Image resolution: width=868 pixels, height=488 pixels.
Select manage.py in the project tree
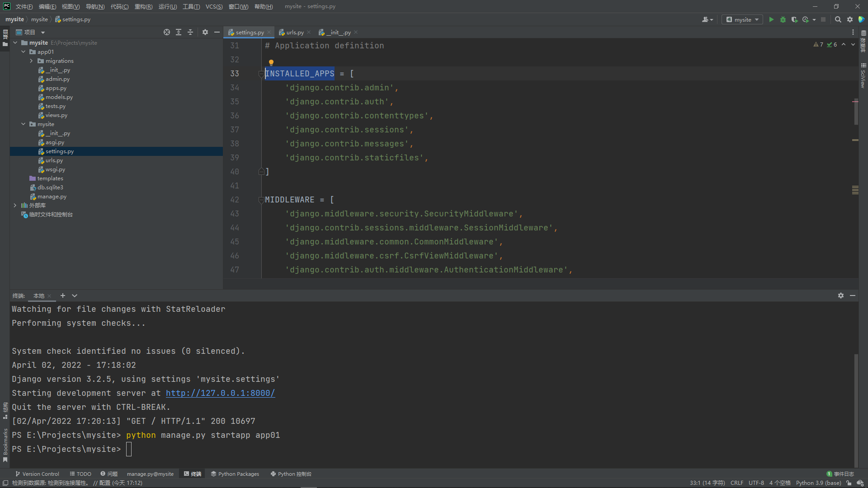pyautogui.click(x=52, y=196)
